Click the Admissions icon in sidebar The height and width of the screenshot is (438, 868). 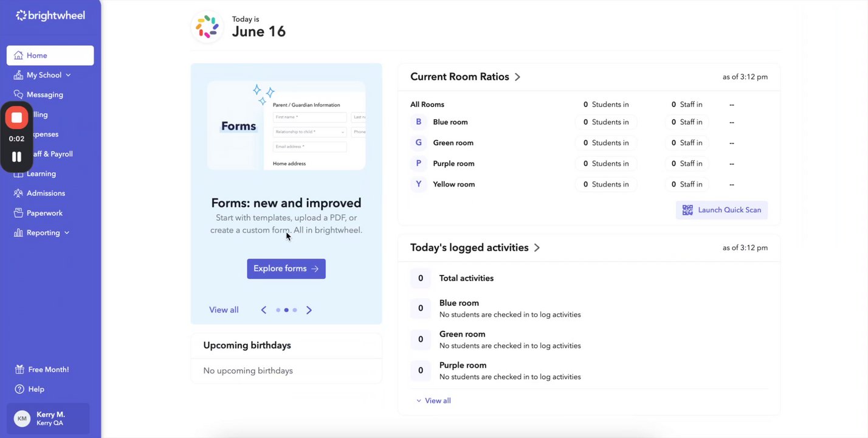tap(18, 193)
